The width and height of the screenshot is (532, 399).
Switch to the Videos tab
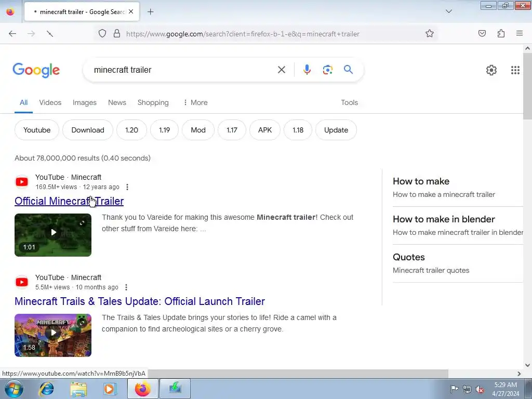[x=50, y=102]
